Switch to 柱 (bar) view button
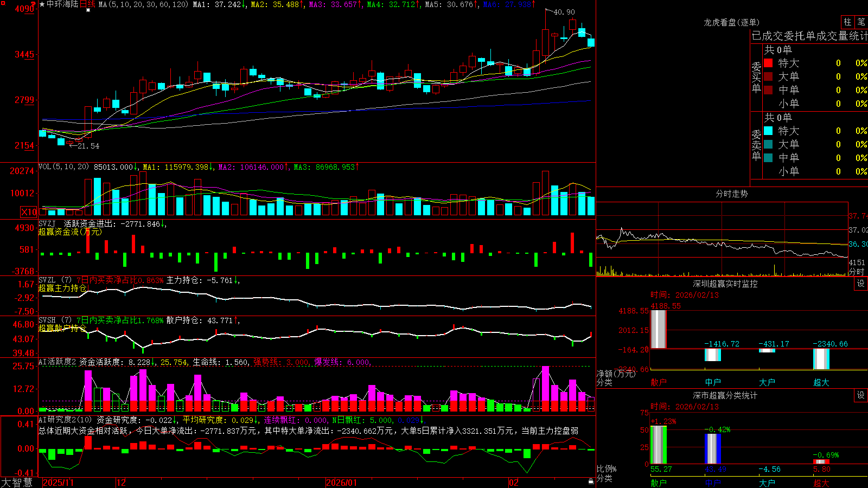This screenshot has height=488, width=868. [x=847, y=22]
